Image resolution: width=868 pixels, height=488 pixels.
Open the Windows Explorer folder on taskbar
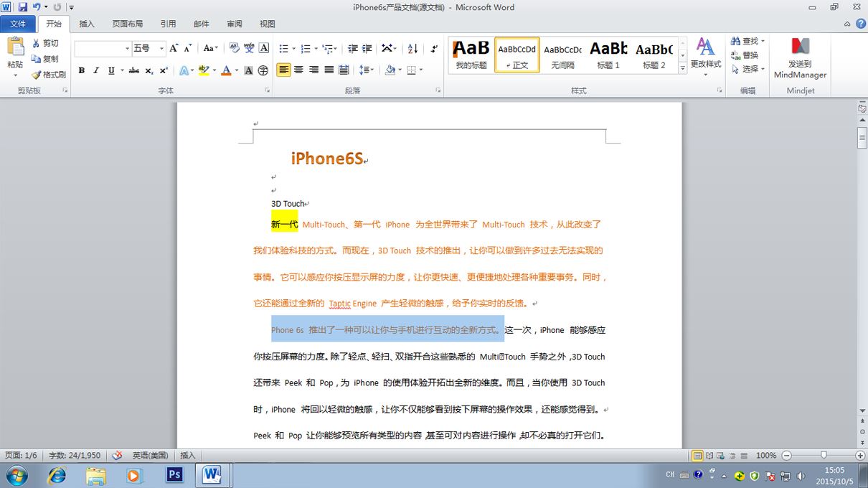95,475
